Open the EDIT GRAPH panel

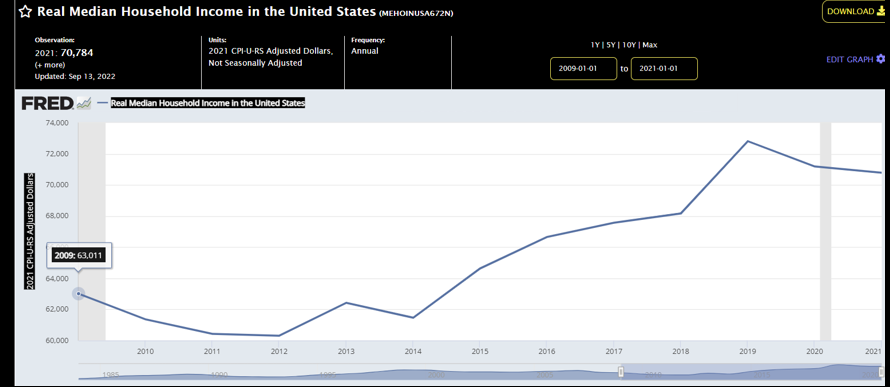(855, 59)
